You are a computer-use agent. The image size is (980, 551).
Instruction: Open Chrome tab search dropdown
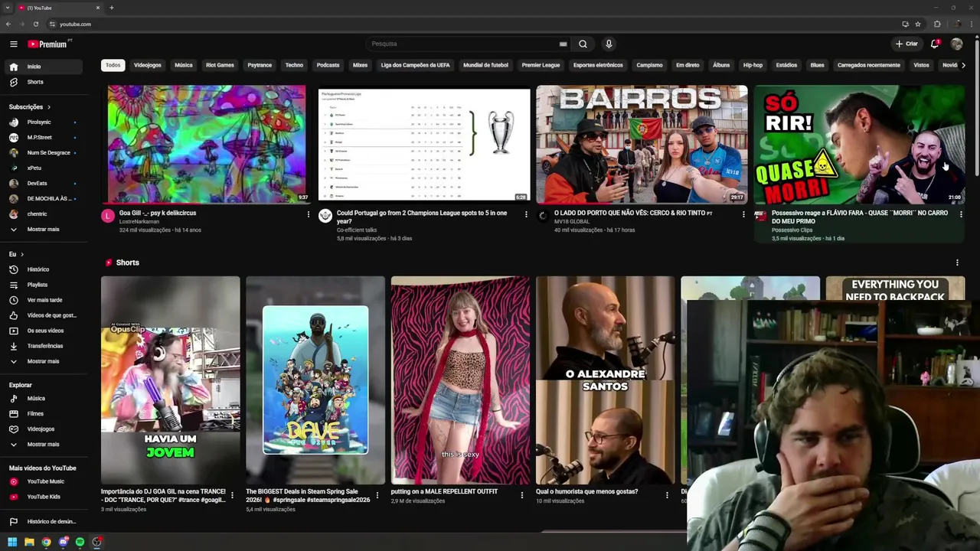pos(7,8)
